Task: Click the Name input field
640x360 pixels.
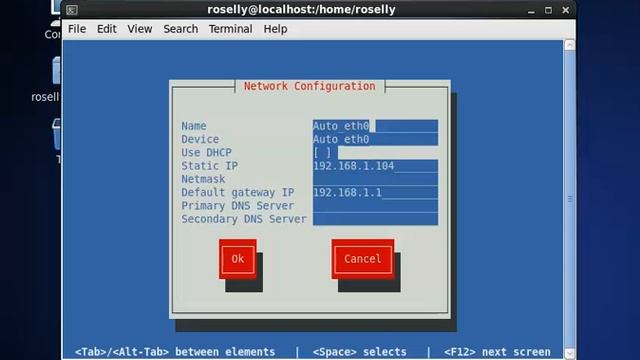Action: pyautogui.click(x=376, y=126)
